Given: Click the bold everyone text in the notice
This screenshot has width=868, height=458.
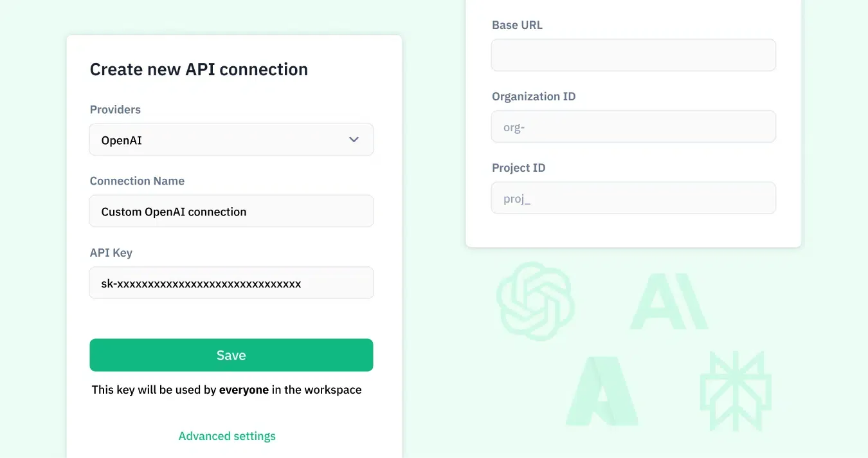Looking at the screenshot, I should [x=244, y=389].
